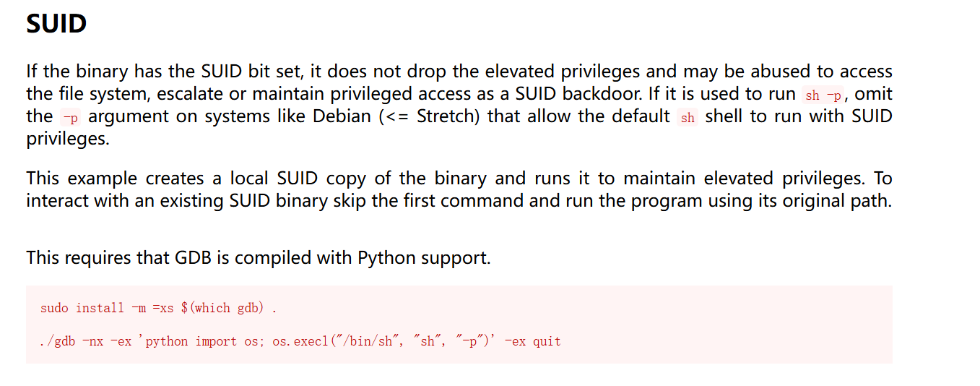Screen dimensions: 980x386
Task: Click the './gdb -nx -ex' command line
Action: pyautogui.click(x=300, y=341)
